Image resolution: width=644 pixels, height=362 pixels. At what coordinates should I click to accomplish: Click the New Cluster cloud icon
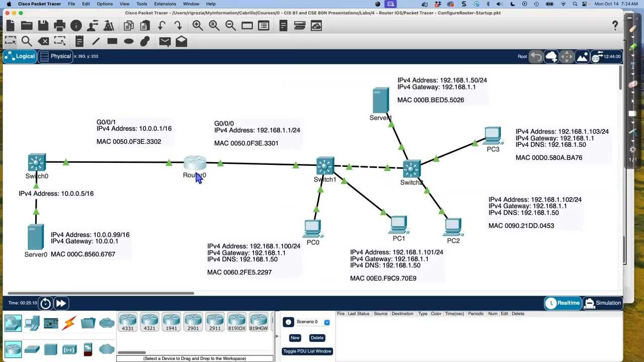(551, 56)
